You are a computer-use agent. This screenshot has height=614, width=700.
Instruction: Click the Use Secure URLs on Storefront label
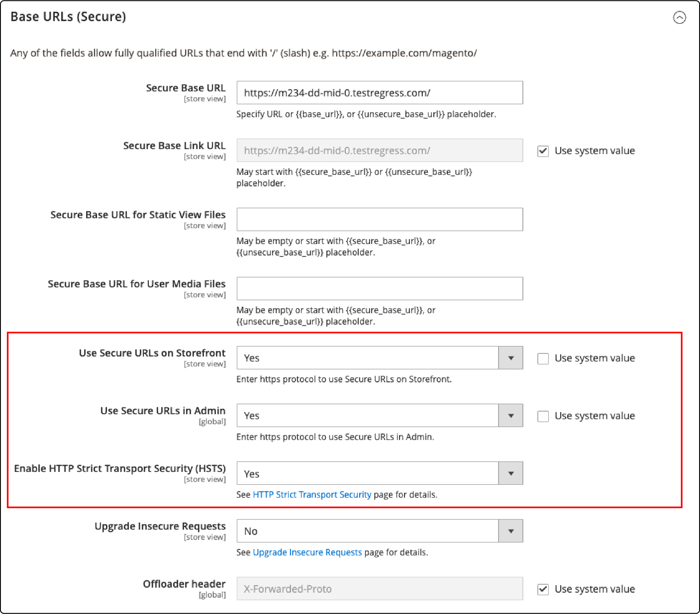click(x=152, y=353)
